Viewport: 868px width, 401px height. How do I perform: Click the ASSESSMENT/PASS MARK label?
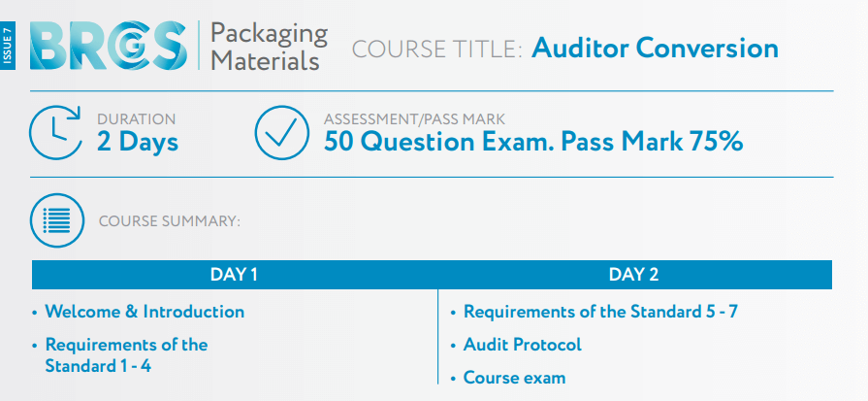pos(414,119)
